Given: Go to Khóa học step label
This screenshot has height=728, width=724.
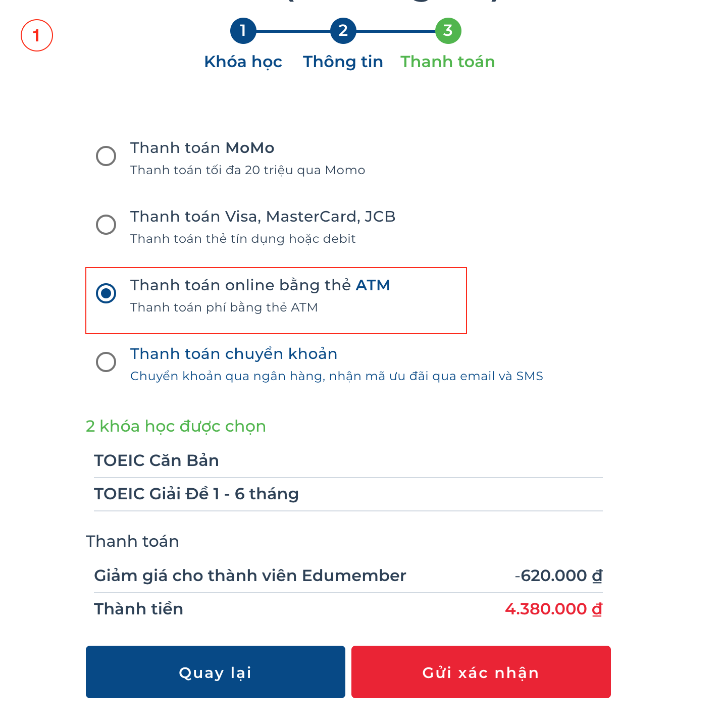Looking at the screenshot, I should tap(243, 62).
